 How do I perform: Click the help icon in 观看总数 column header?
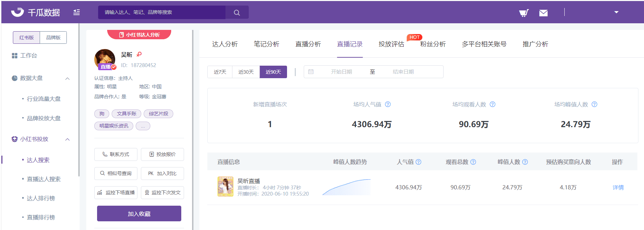click(x=473, y=162)
